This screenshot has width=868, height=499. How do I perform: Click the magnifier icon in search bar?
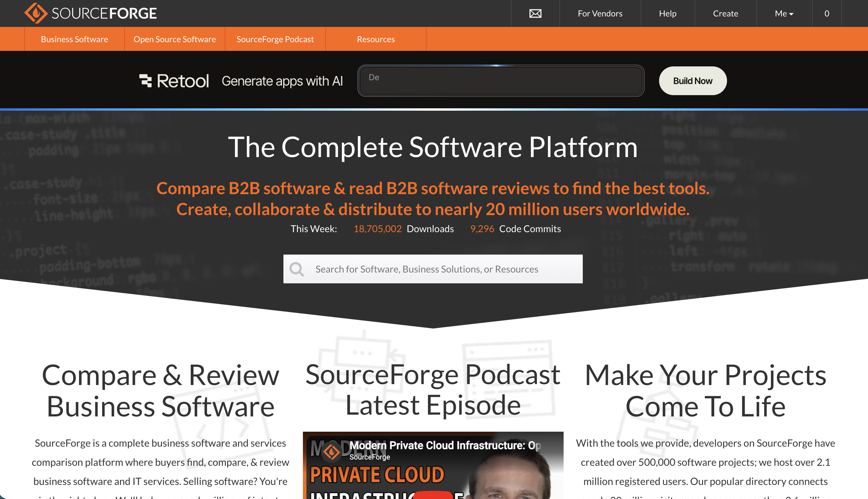click(297, 269)
